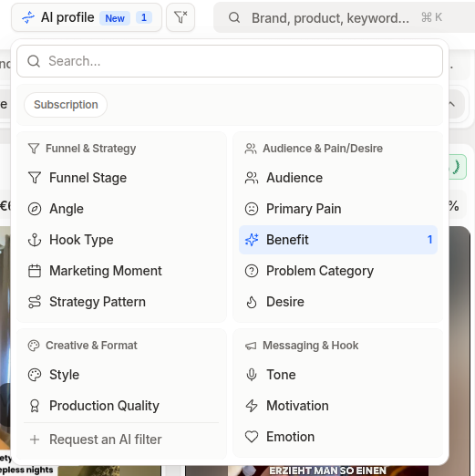Click lightning icon beside Motivation
The image size is (475, 476).
pyautogui.click(x=252, y=406)
